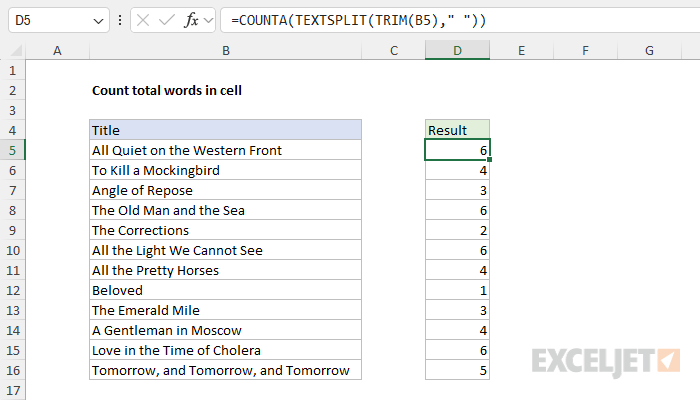Click the Cancel (X) formula icon
This screenshot has height=400, width=700.
(x=143, y=20)
